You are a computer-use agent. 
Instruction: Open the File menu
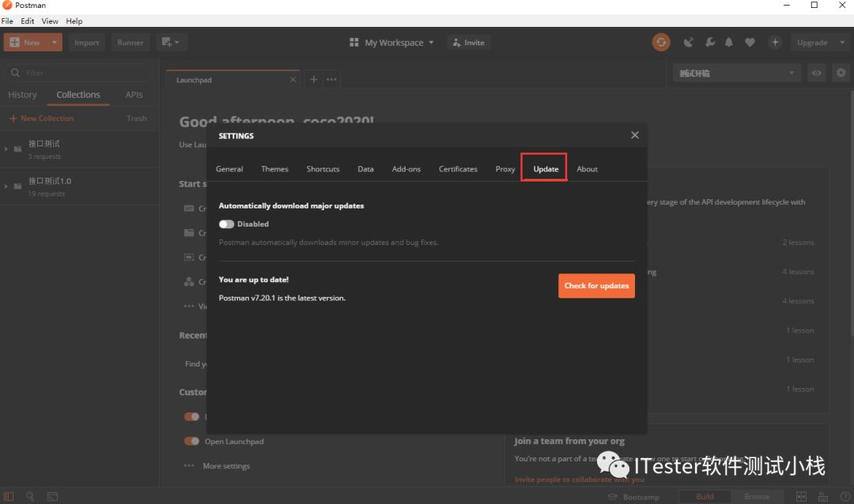point(7,21)
